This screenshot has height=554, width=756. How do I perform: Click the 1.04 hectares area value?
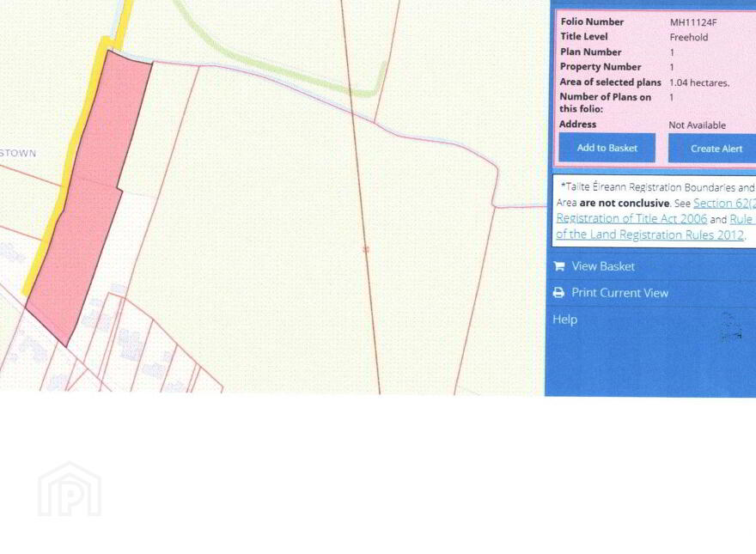point(699,82)
